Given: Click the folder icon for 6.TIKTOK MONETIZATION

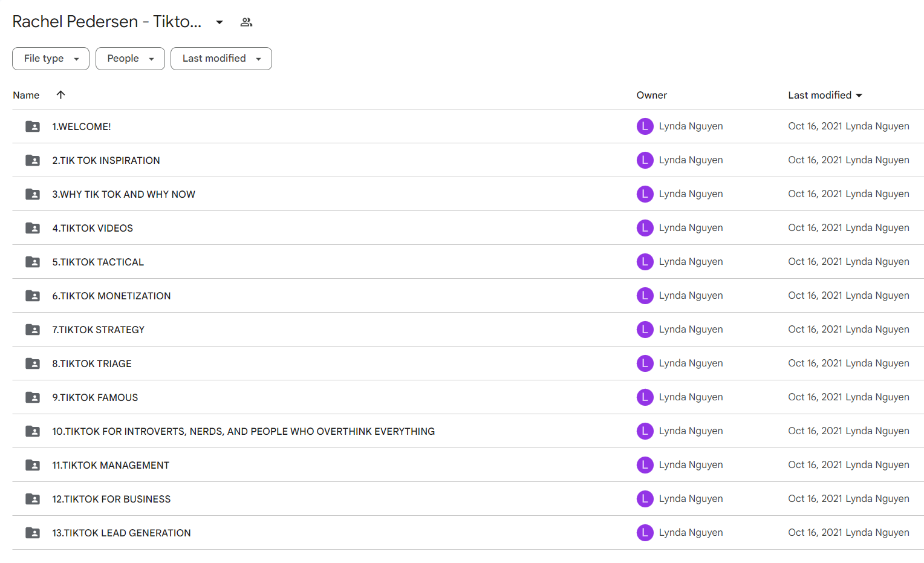Looking at the screenshot, I should click(x=33, y=296).
